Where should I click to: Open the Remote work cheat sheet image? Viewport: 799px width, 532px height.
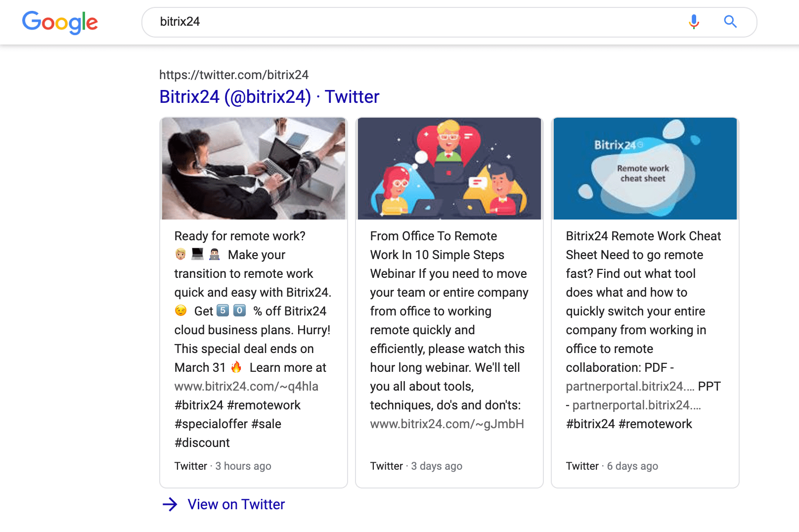[x=645, y=168]
